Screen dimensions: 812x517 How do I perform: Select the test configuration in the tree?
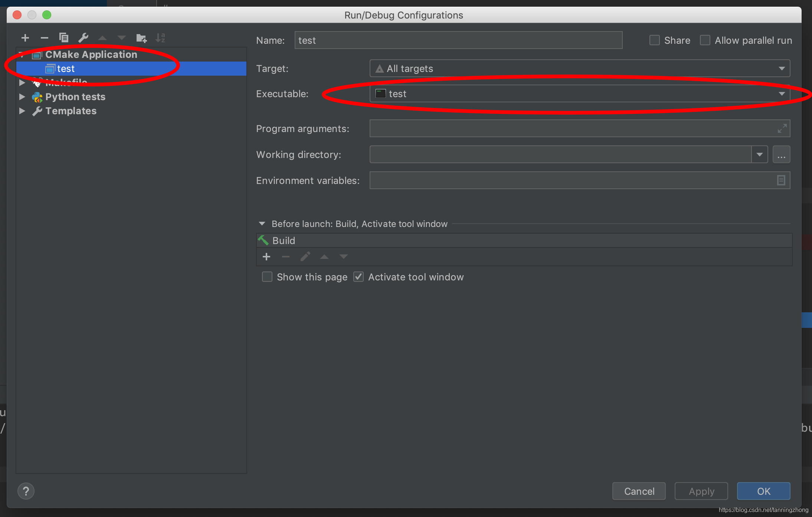click(131, 69)
